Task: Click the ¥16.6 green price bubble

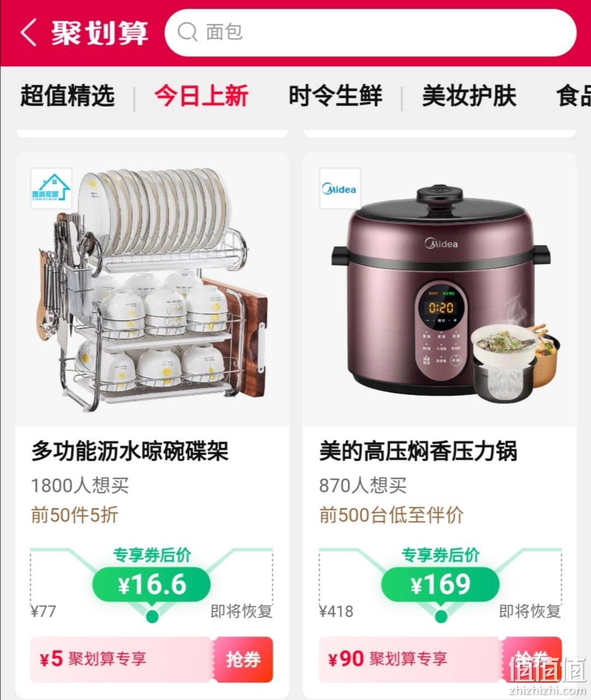Action: [x=152, y=585]
